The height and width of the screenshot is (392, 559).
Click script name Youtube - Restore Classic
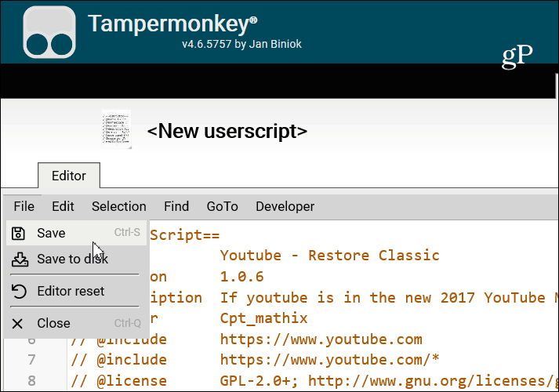pos(330,256)
